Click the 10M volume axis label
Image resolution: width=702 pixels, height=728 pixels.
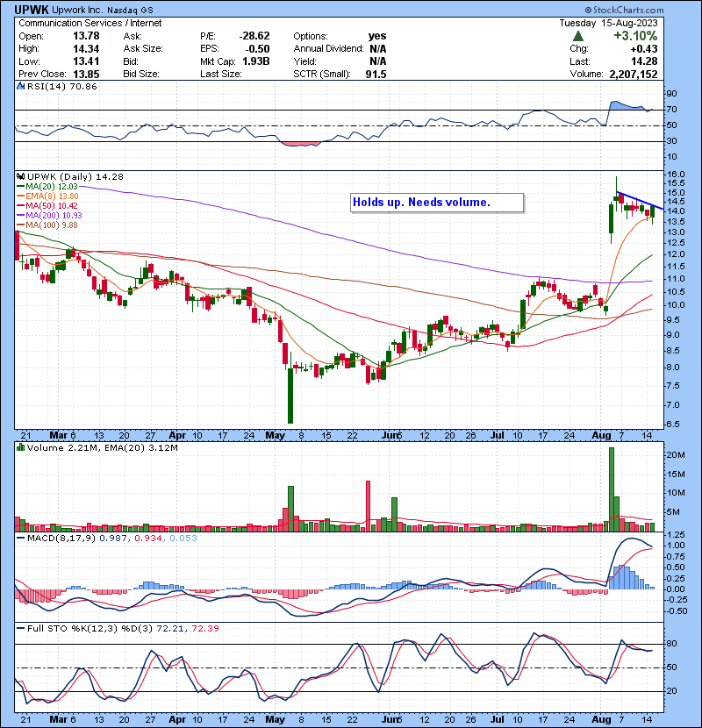click(676, 493)
